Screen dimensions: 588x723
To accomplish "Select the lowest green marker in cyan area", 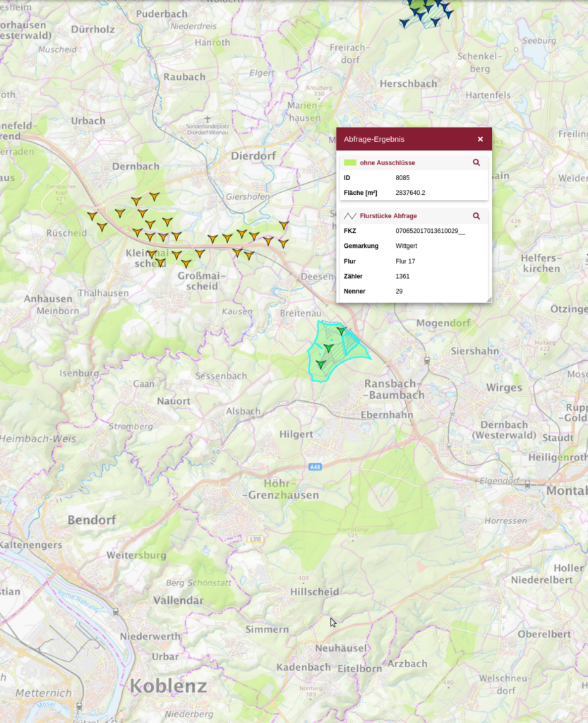I will (x=320, y=364).
